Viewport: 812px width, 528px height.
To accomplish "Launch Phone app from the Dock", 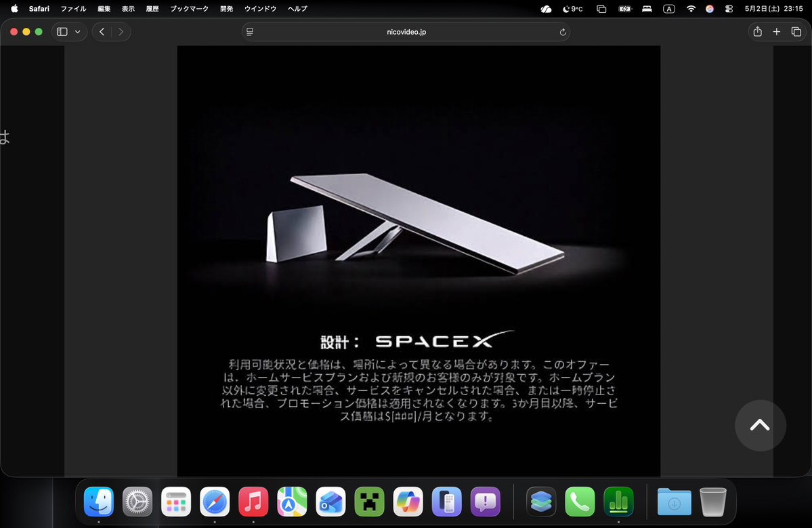I will tap(580, 502).
